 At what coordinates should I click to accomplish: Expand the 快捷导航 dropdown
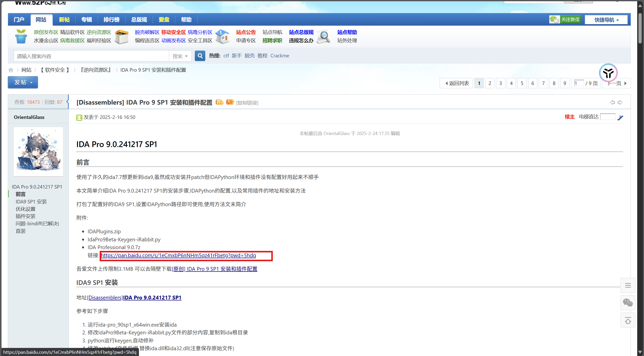coord(606,20)
